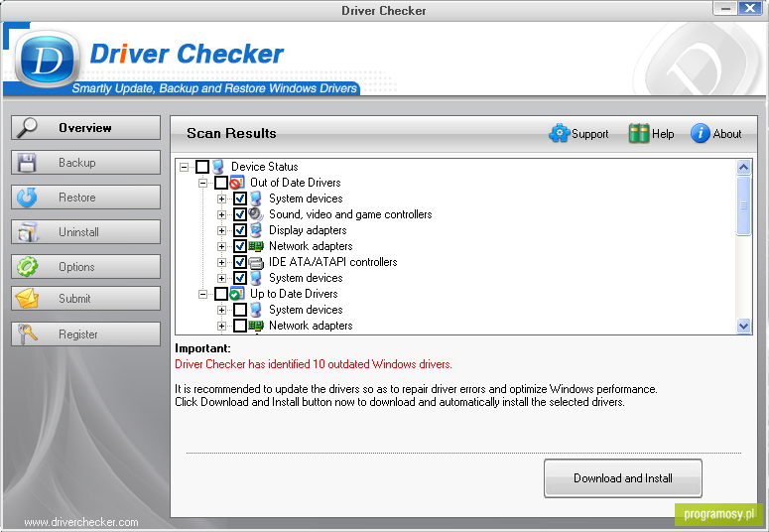769x532 pixels.
Task: Click the blue Support gear icon
Action: (x=560, y=133)
